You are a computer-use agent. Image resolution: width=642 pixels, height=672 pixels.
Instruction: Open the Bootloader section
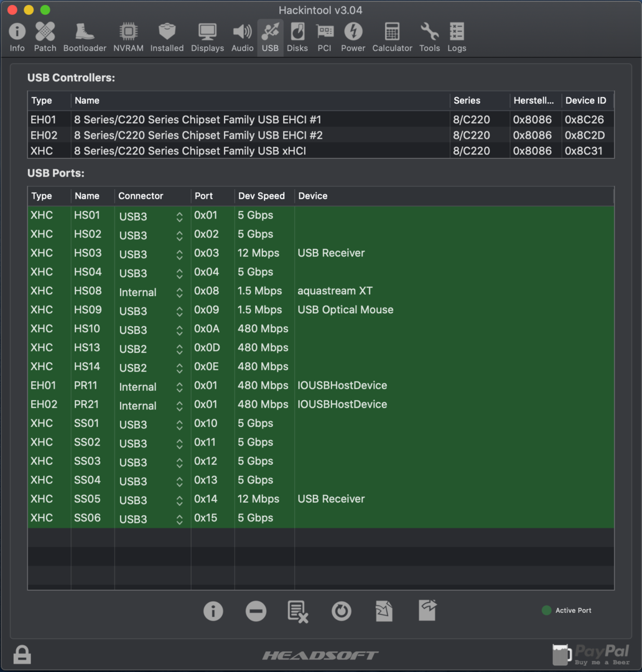[85, 37]
